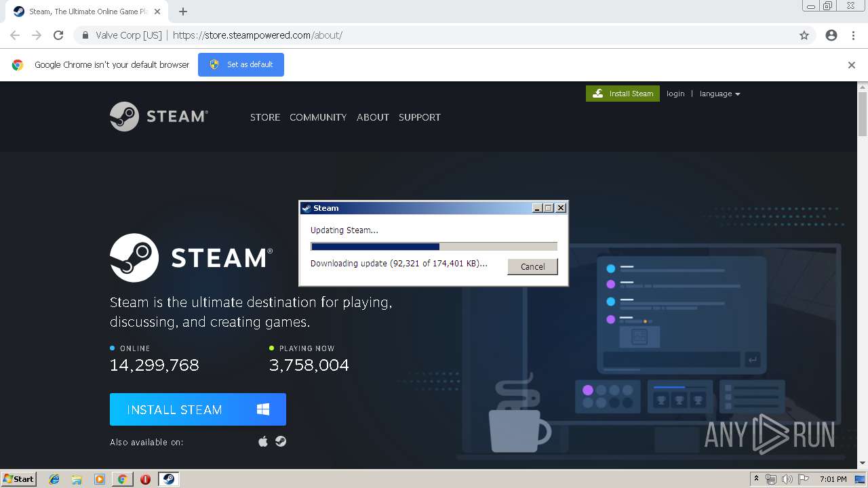Set Chrome as default browser
Image resolution: width=868 pixels, height=488 pixels.
tap(241, 64)
